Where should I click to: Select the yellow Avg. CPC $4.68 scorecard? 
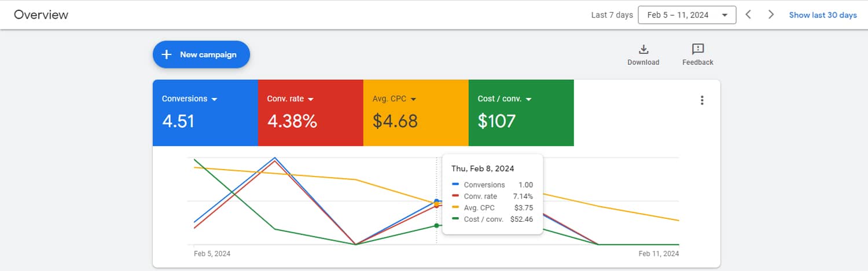415,113
